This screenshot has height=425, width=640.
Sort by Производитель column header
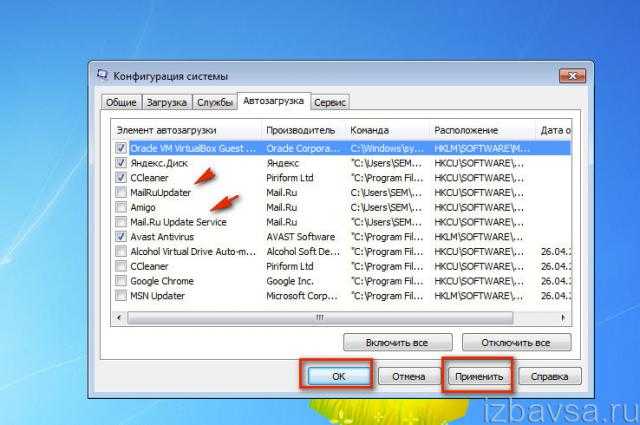click(303, 130)
